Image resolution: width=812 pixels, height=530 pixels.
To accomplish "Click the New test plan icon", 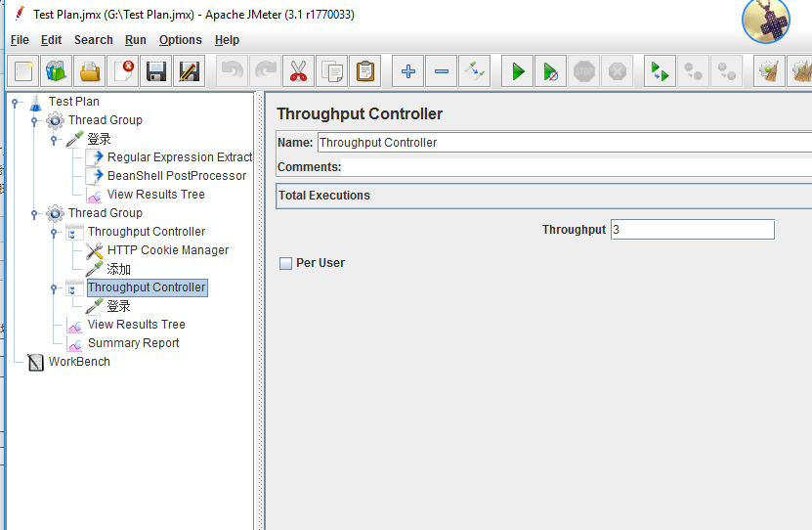I will pos(23,71).
